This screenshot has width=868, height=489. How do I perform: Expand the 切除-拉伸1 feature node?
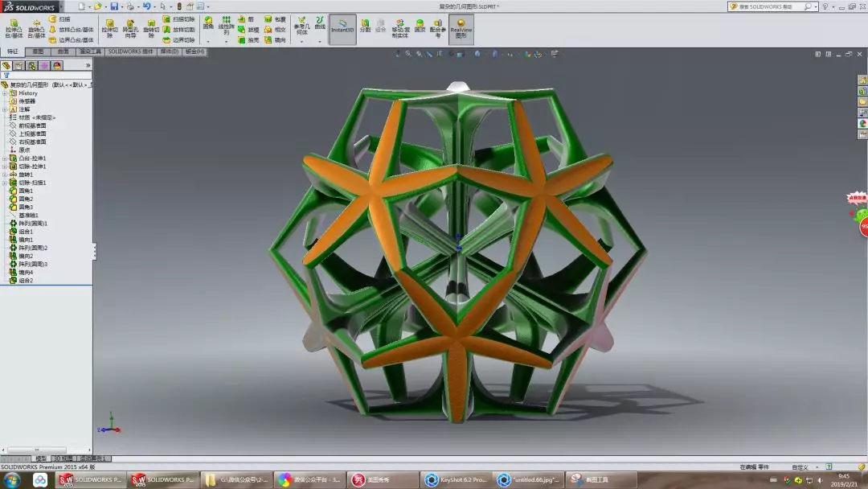click(5, 166)
